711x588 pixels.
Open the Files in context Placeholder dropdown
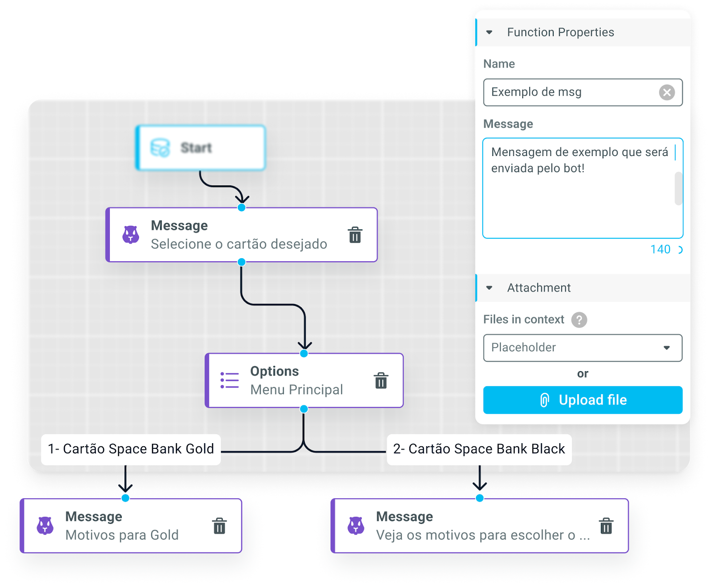pyautogui.click(x=582, y=348)
